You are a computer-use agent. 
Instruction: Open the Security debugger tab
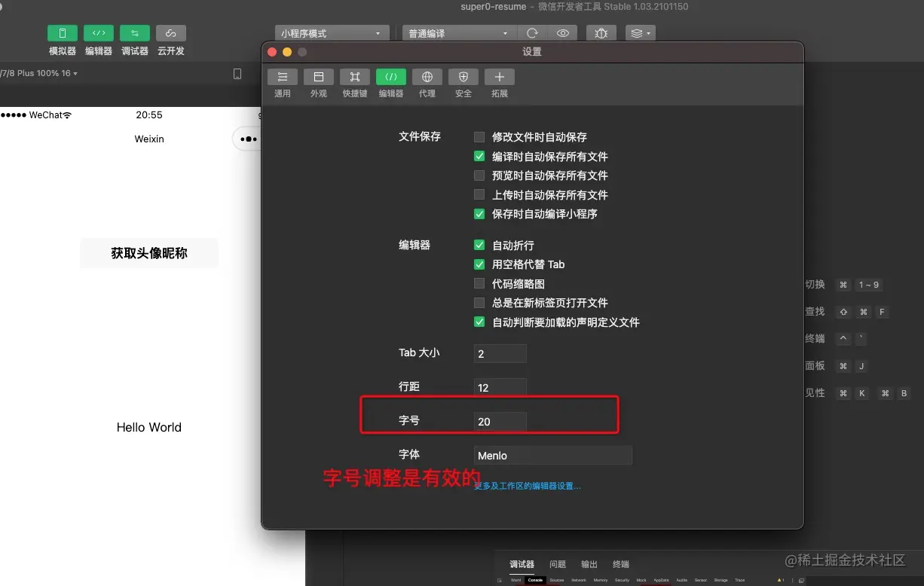tap(622, 580)
